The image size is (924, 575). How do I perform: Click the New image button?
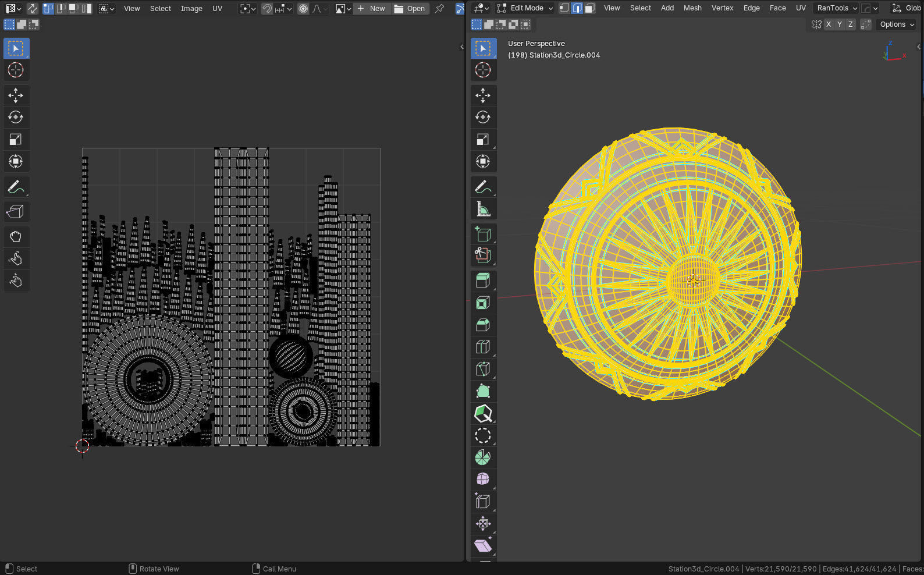point(371,9)
